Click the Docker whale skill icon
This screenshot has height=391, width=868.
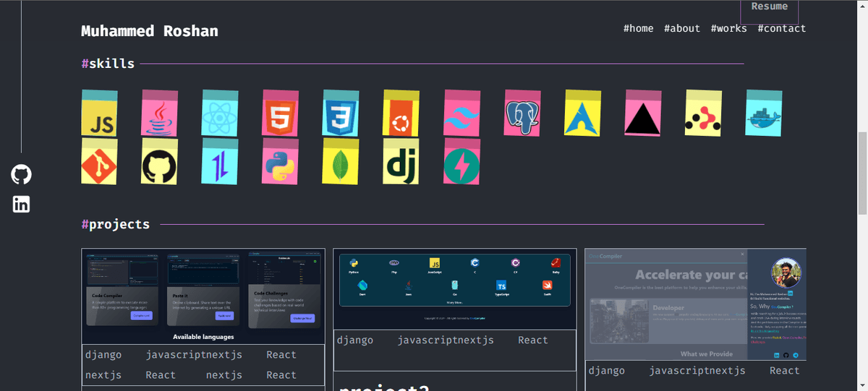[x=764, y=113]
